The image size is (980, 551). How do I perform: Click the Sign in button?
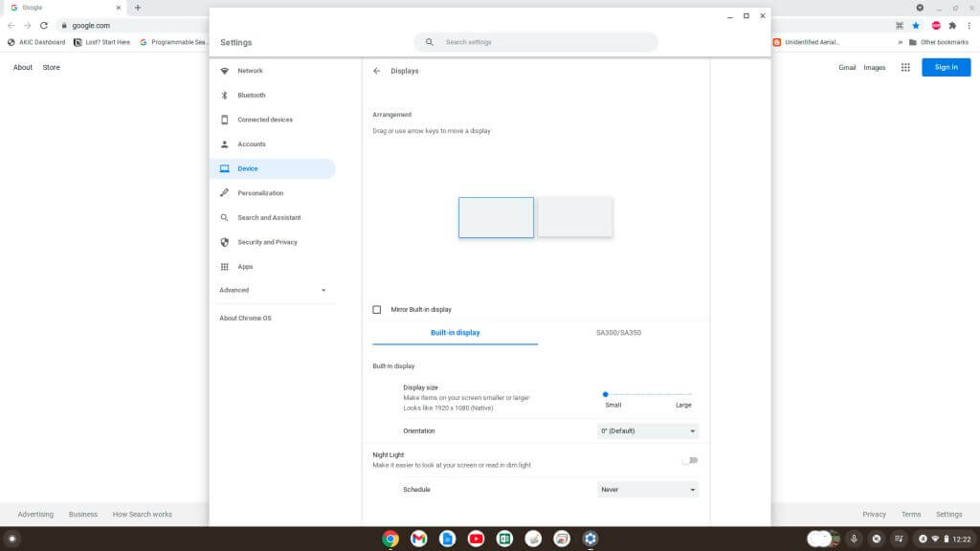pos(946,67)
